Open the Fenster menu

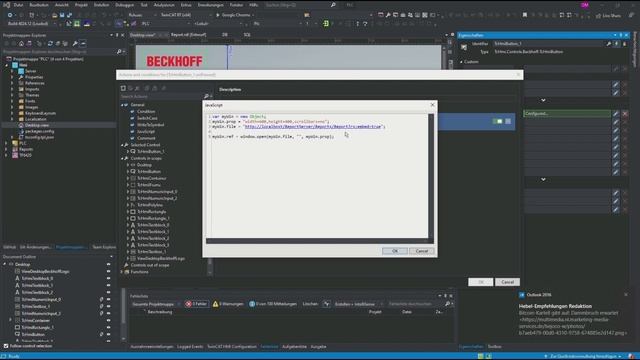pos(236,5)
